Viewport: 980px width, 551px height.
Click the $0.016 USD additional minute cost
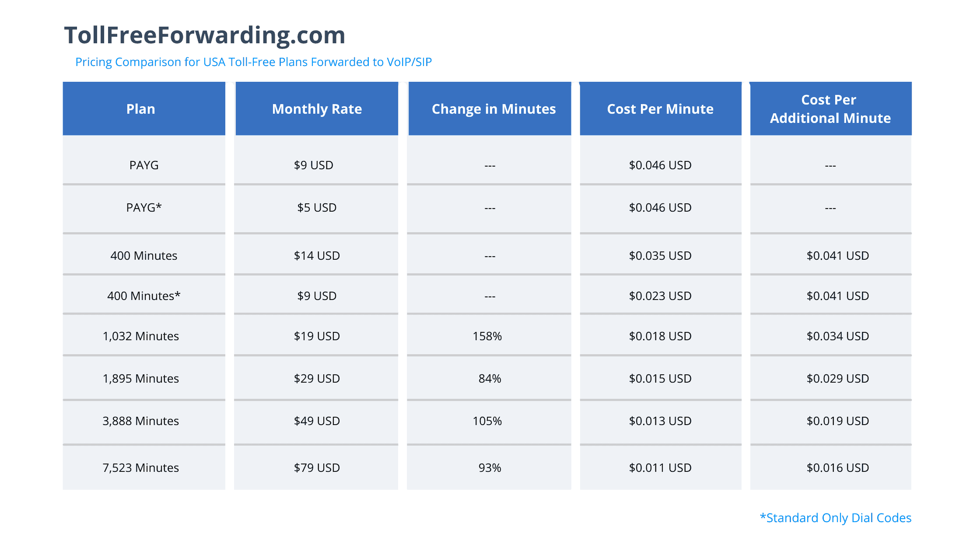pyautogui.click(x=838, y=467)
